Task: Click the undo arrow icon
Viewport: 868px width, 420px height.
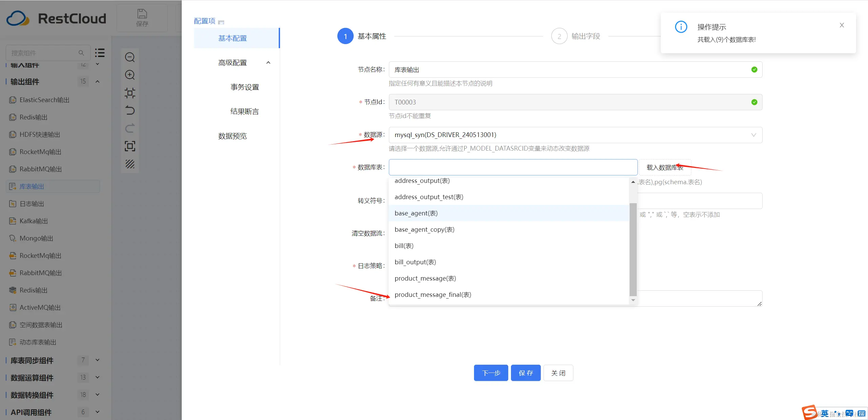Action: click(x=130, y=111)
